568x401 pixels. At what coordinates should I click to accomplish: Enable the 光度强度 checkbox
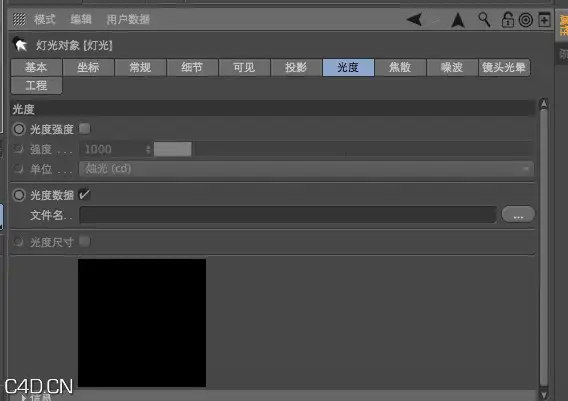click(x=84, y=129)
